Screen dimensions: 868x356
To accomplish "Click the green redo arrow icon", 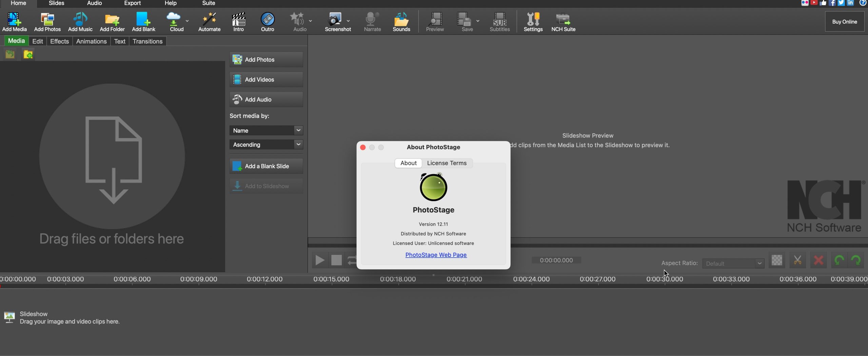I will [856, 260].
